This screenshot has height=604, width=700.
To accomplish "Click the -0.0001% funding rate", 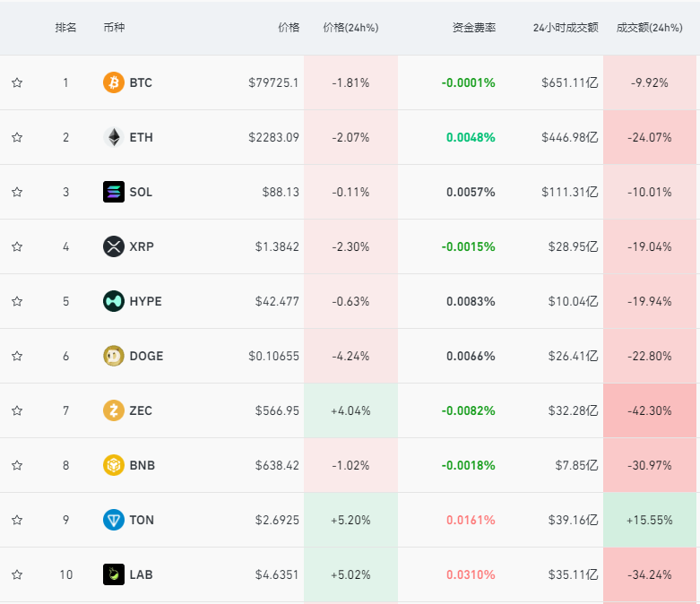I will tap(468, 82).
